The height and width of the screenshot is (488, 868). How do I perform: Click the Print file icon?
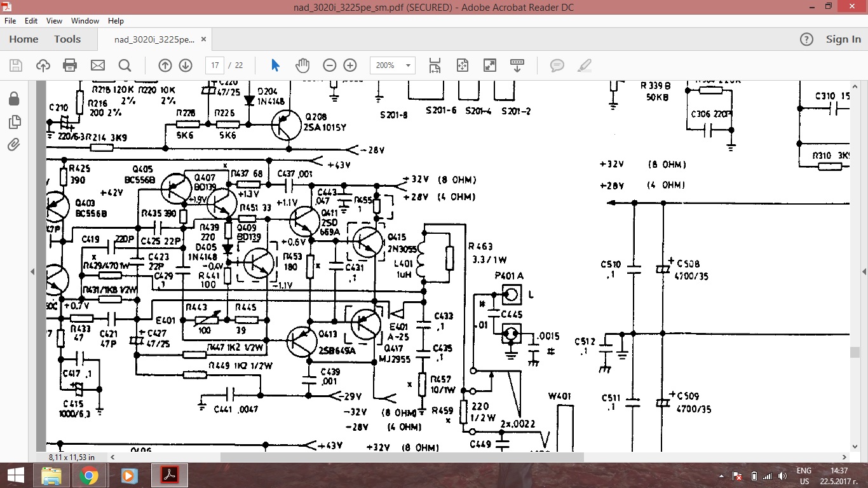click(70, 65)
